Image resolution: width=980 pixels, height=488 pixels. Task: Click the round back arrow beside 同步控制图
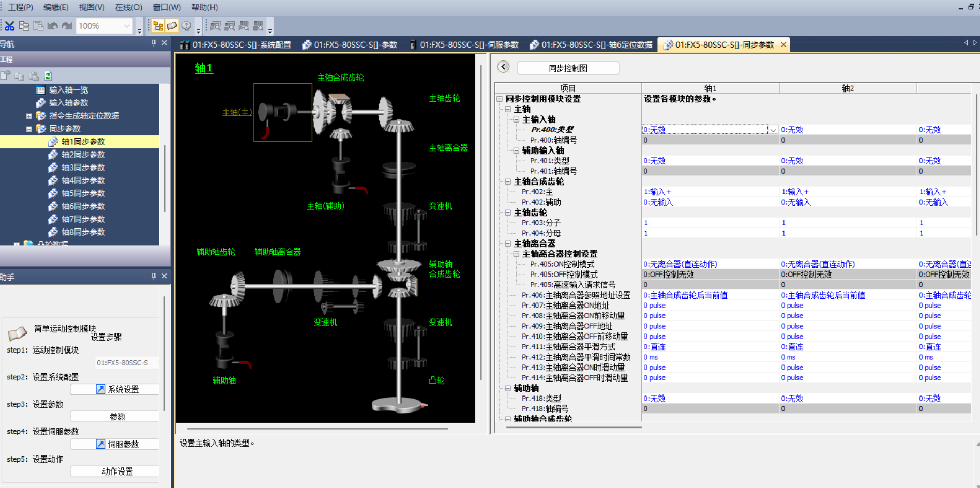(x=503, y=67)
